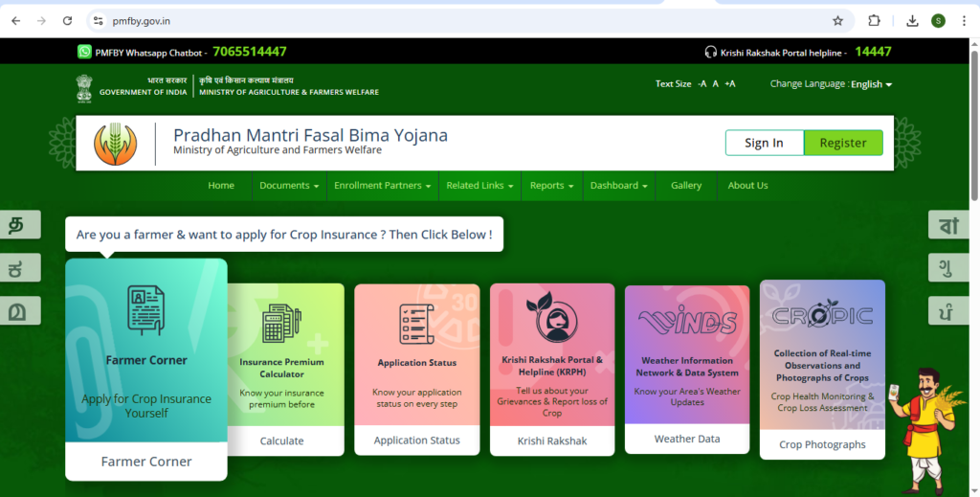Click the Sign In button

(764, 143)
